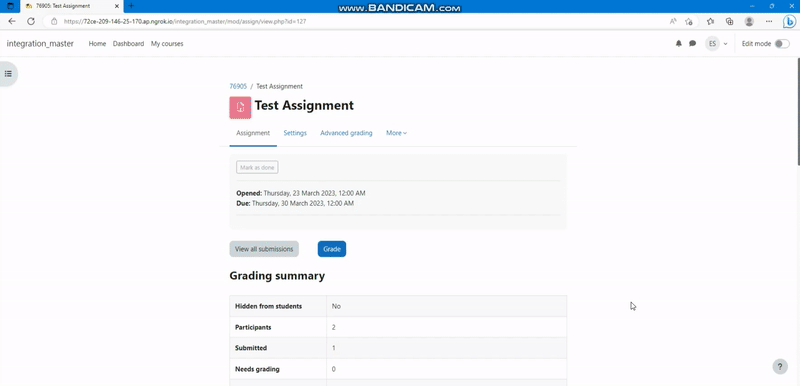Close the 76905: Test Assignment browser tab
This screenshot has height=386, width=800.
pyautogui.click(x=116, y=6)
